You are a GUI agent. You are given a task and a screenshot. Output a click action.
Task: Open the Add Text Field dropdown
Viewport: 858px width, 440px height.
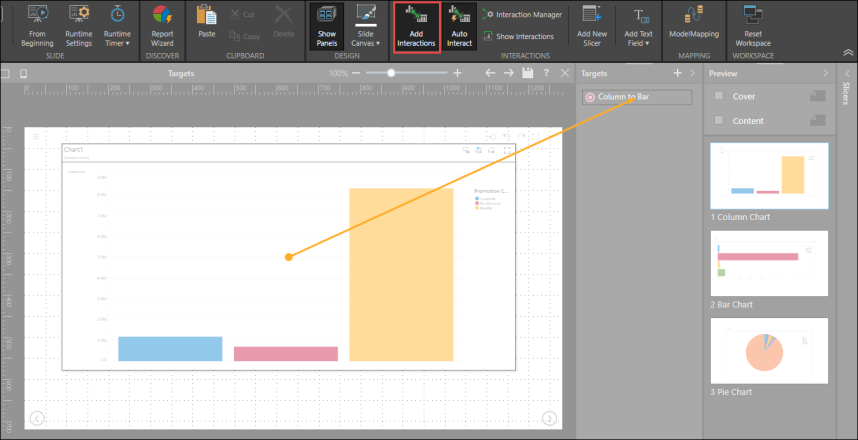pyautogui.click(x=638, y=27)
